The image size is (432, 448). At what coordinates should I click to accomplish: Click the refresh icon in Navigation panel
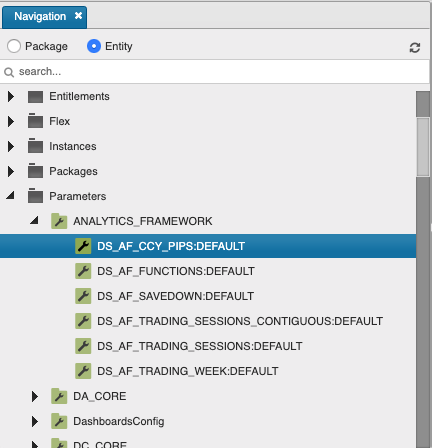(x=415, y=48)
